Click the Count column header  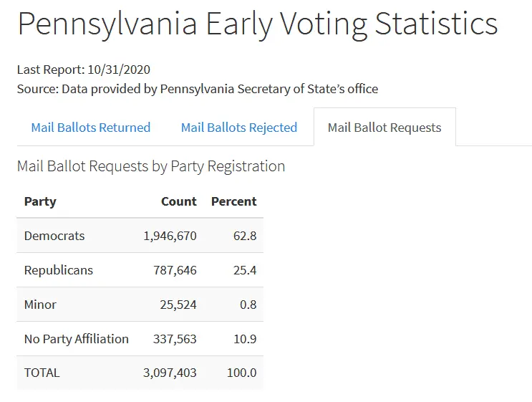coord(179,201)
